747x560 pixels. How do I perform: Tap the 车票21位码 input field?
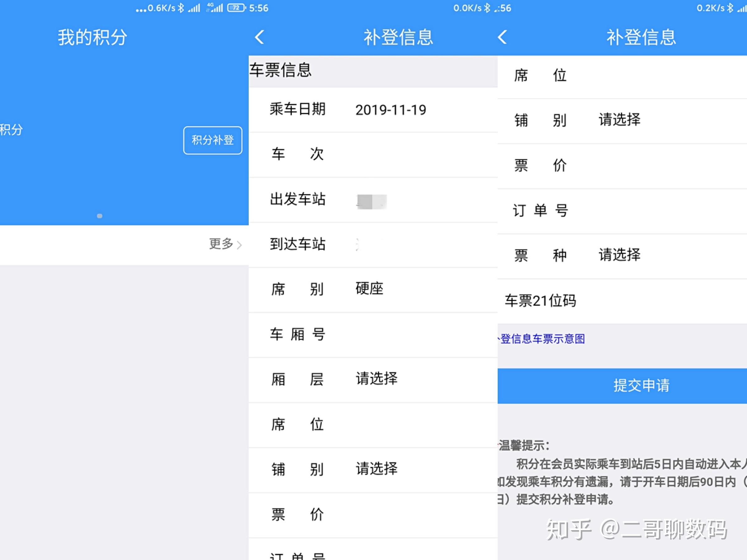622,301
